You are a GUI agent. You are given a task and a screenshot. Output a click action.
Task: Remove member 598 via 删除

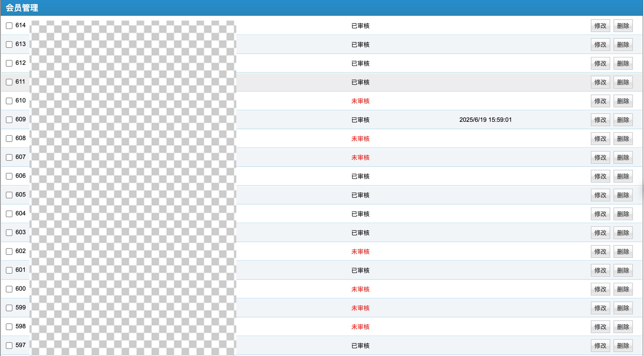pos(623,327)
